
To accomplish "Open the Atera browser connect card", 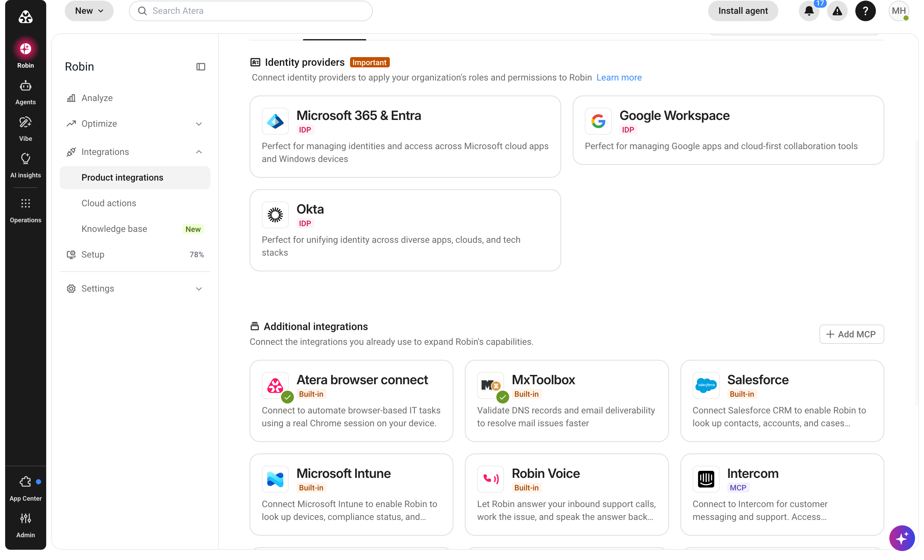I will coord(351,401).
